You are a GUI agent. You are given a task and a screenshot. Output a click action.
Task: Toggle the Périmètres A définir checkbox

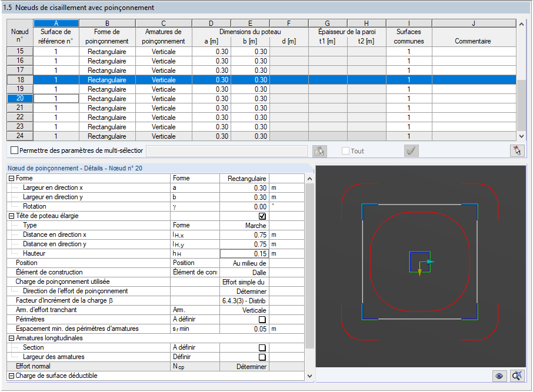262,320
